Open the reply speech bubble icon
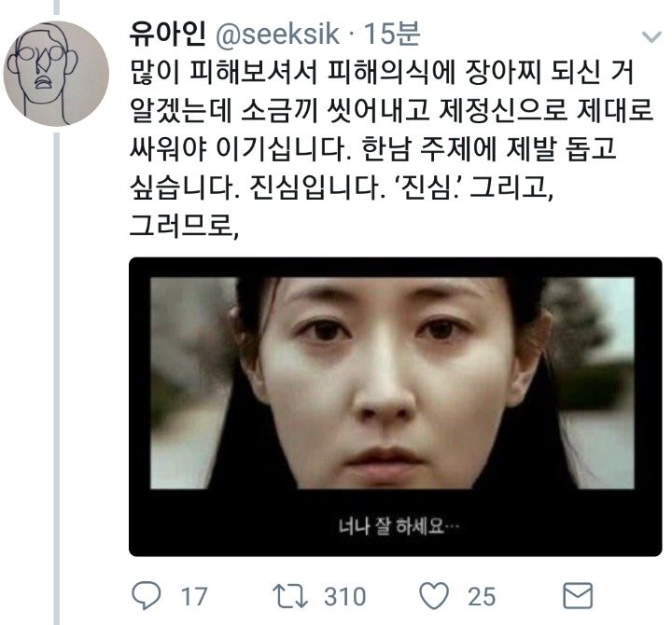Viewport: 672px width, 625px height. [x=147, y=595]
